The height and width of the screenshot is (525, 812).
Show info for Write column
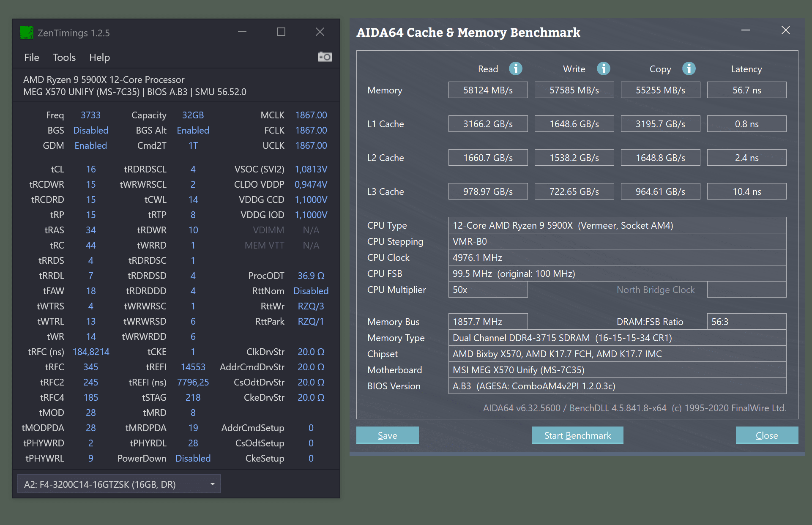603,68
